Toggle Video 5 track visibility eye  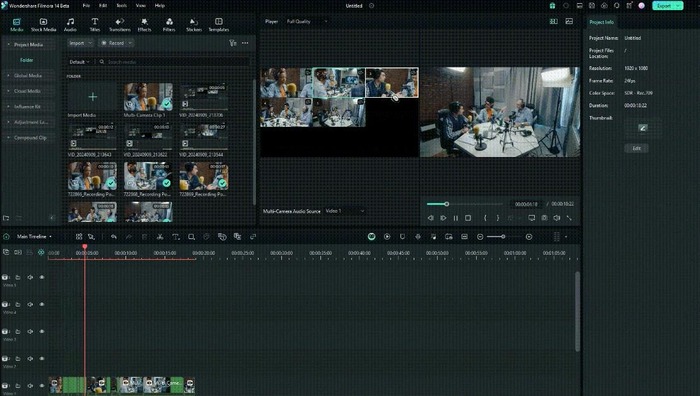click(x=42, y=277)
